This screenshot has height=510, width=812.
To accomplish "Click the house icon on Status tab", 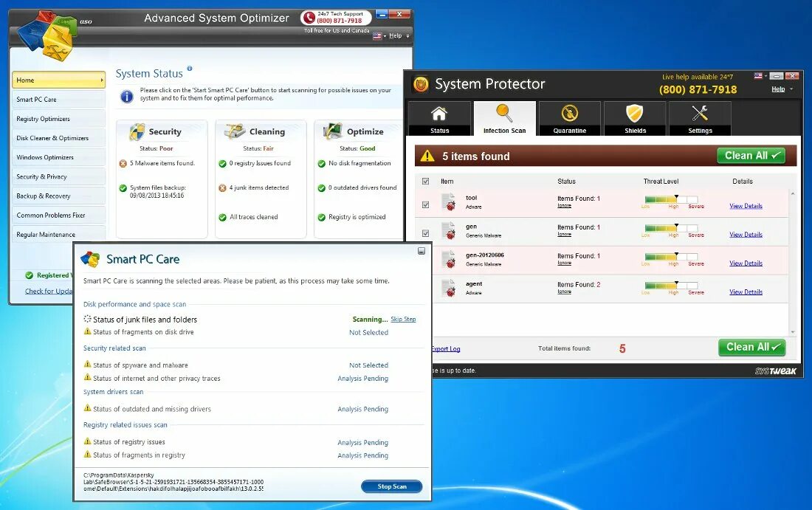I will 439,114.
